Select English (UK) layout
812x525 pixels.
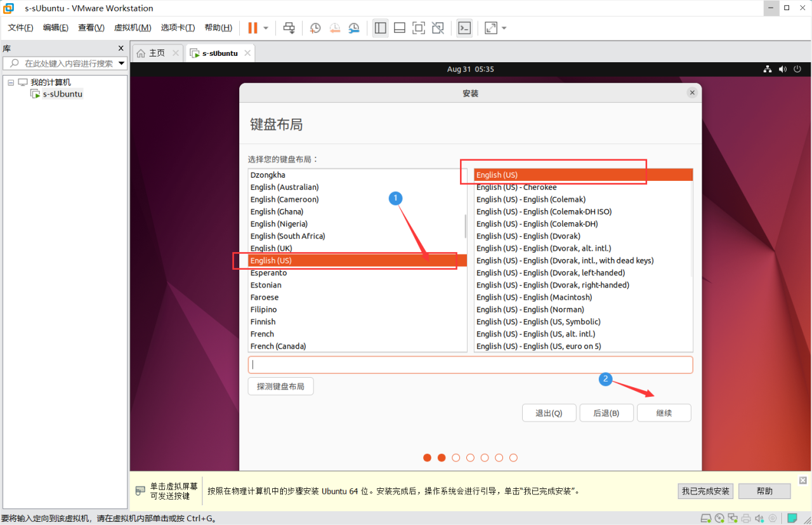coord(357,248)
